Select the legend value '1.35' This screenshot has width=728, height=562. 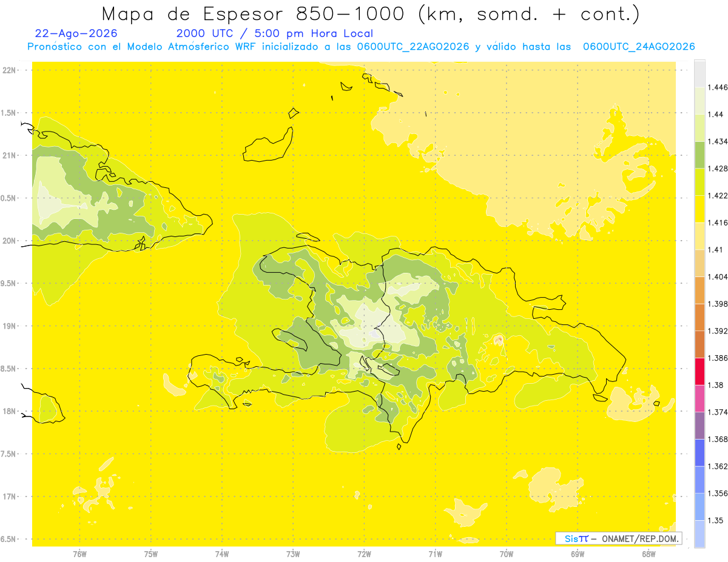coord(715,520)
